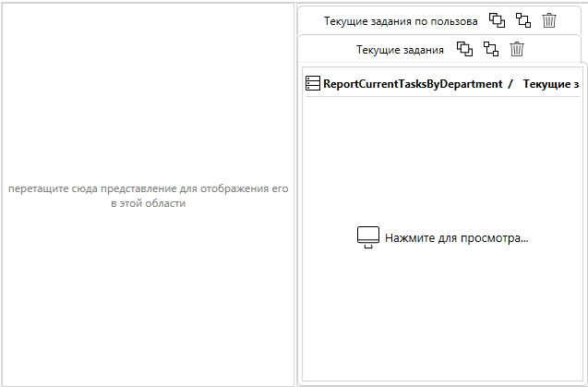This screenshot has width=588, height=387.
Task: Click the linked-copy icon in Текущие задания row
Action: click(x=491, y=49)
